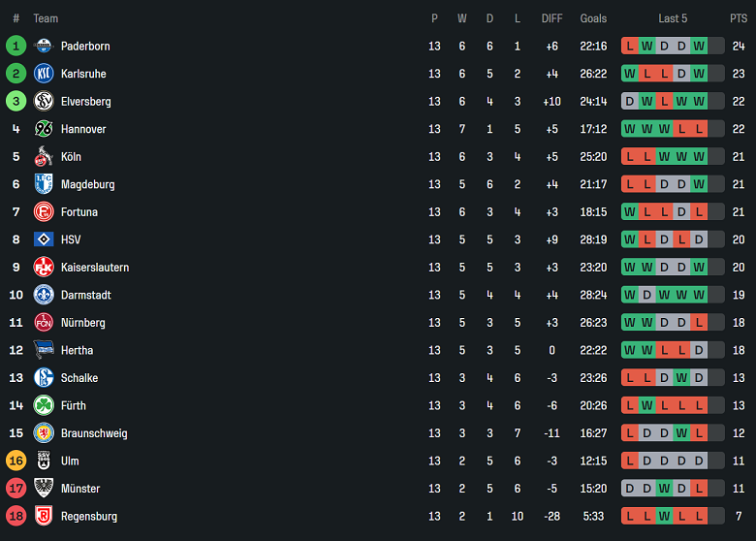
Task: Click the Goals column header
Action: point(593,18)
